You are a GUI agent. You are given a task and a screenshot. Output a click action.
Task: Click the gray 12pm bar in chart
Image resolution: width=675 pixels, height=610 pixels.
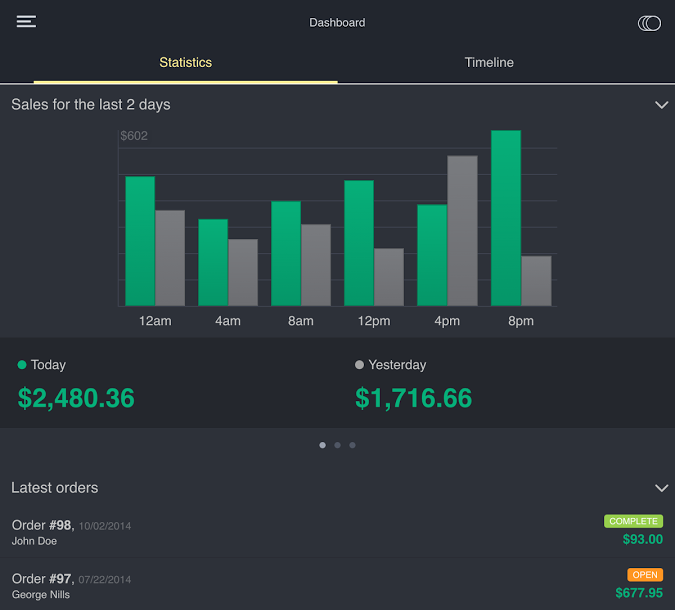(389, 277)
